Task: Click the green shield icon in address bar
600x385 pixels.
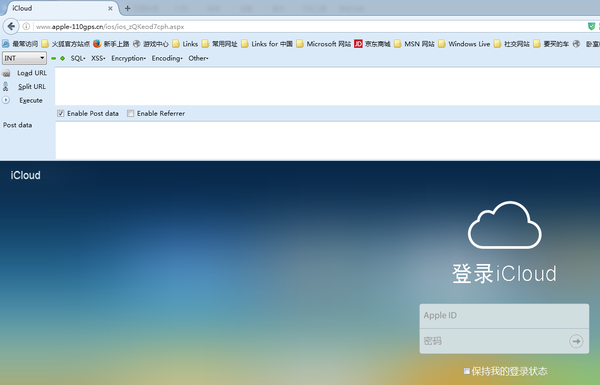Action: (591, 26)
